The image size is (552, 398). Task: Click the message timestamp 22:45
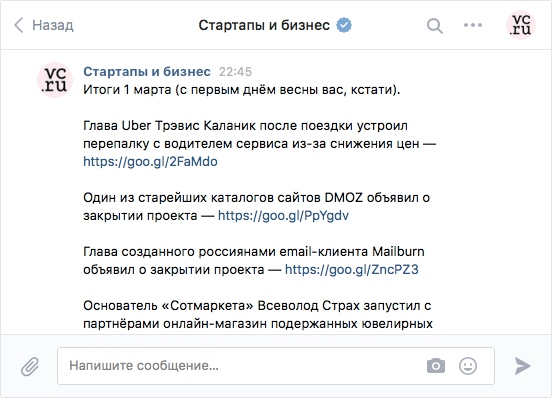pyautogui.click(x=235, y=72)
